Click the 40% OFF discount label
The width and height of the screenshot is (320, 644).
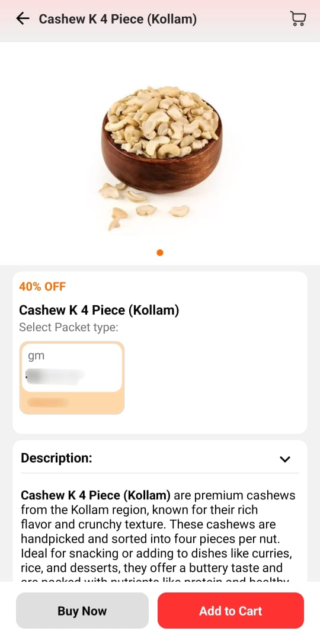[42, 287]
